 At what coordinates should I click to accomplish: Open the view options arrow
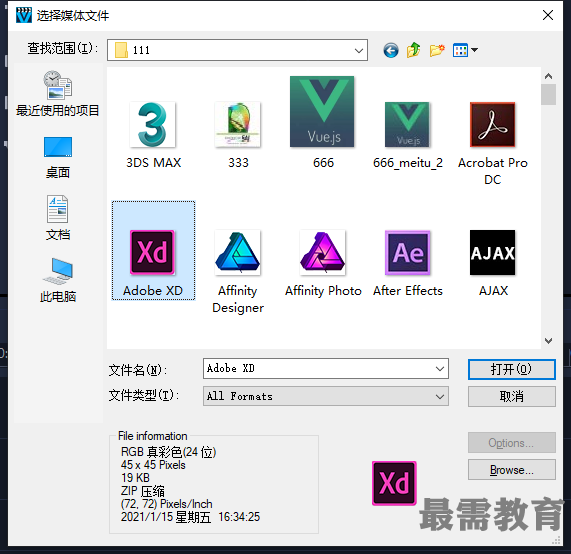tap(474, 50)
